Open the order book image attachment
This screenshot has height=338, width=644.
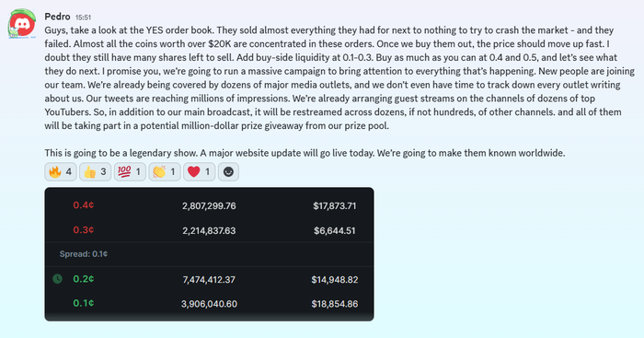click(209, 254)
